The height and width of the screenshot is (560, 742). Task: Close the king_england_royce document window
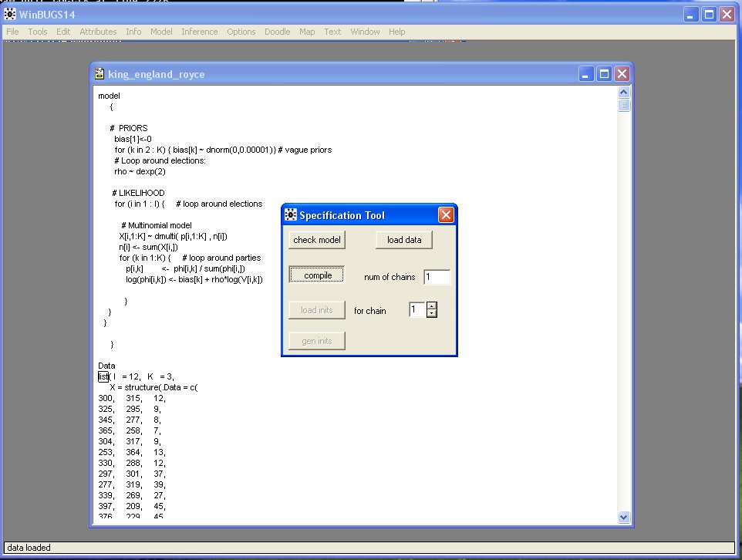[622, 74]
